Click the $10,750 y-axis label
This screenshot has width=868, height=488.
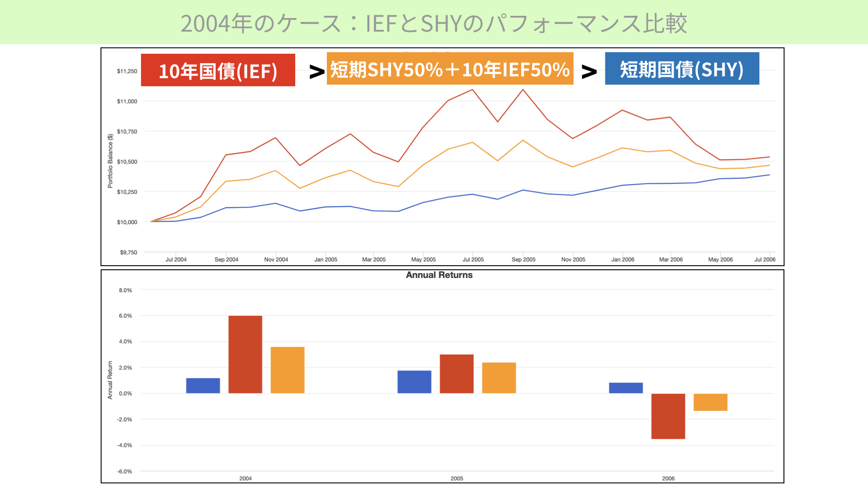click(x=127, y=131)
